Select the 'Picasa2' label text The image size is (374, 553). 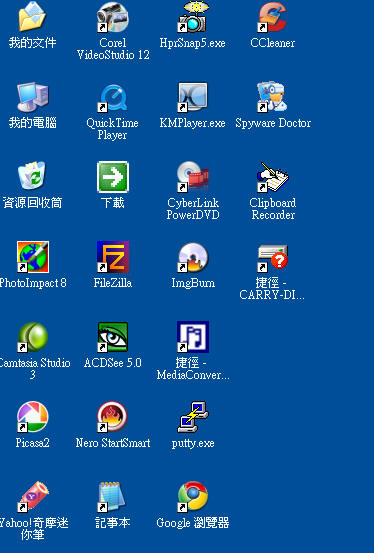(x=32, y=443)
